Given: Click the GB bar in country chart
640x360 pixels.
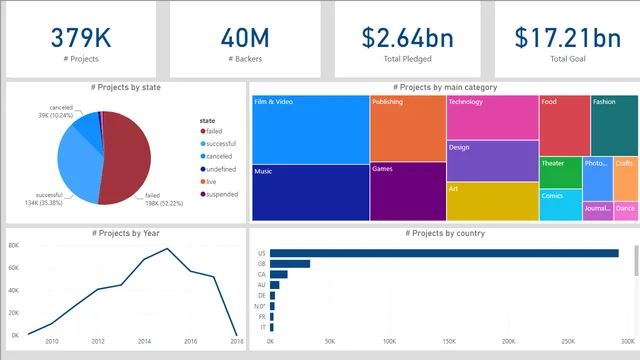Looking at the screenshot, I should tap(290, 264).
